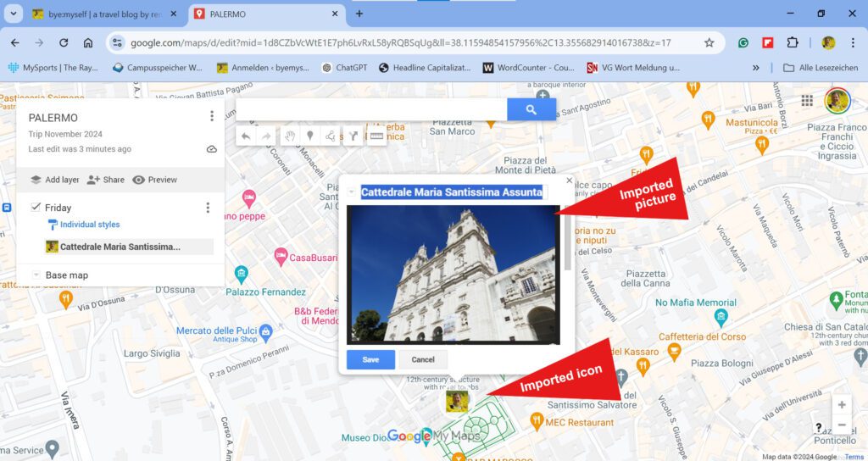
Task: Show more bookmarks chevron
Action: point(755,68)
